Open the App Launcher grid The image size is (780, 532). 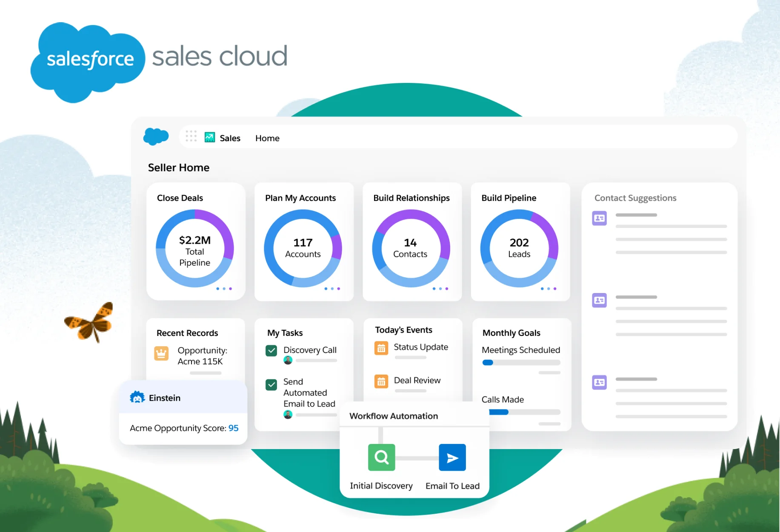(x=191, y=136)
